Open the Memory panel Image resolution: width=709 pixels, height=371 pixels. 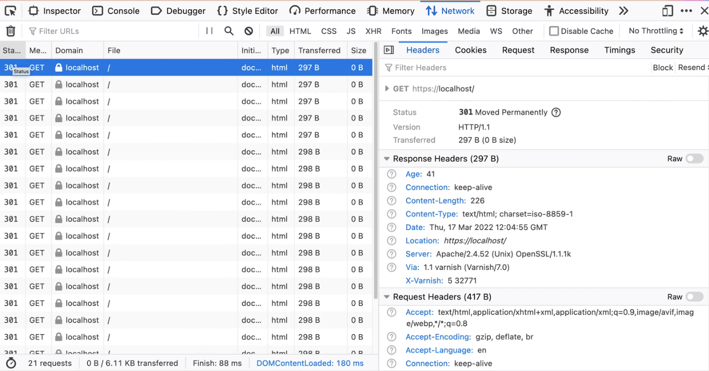point(391,11)
